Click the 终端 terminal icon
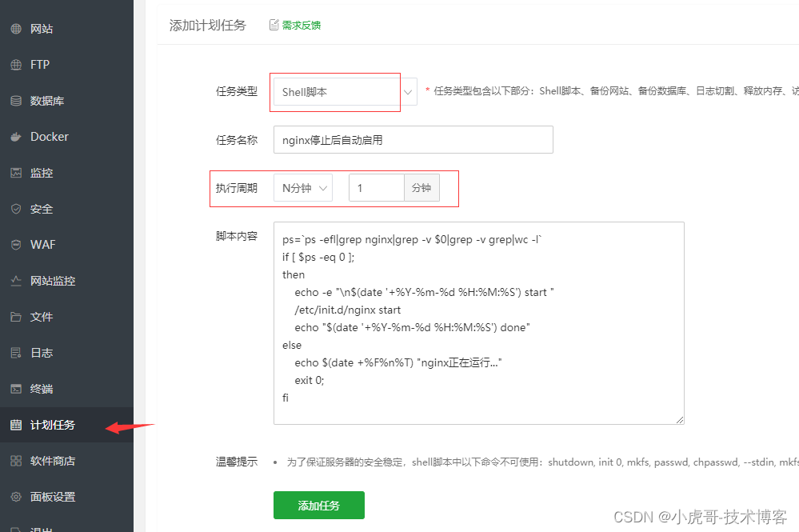The height and width of the screenshot is (532, 799). click(x=16, y=389)
